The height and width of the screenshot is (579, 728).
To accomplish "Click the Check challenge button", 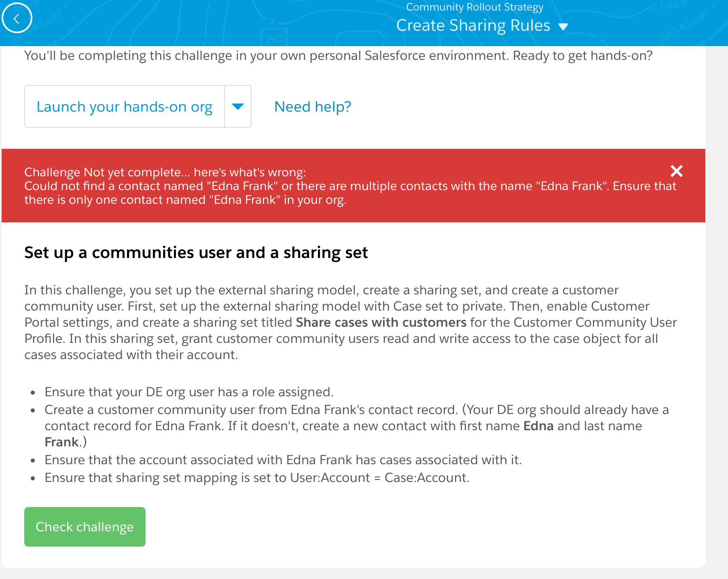I will [85, 526].
